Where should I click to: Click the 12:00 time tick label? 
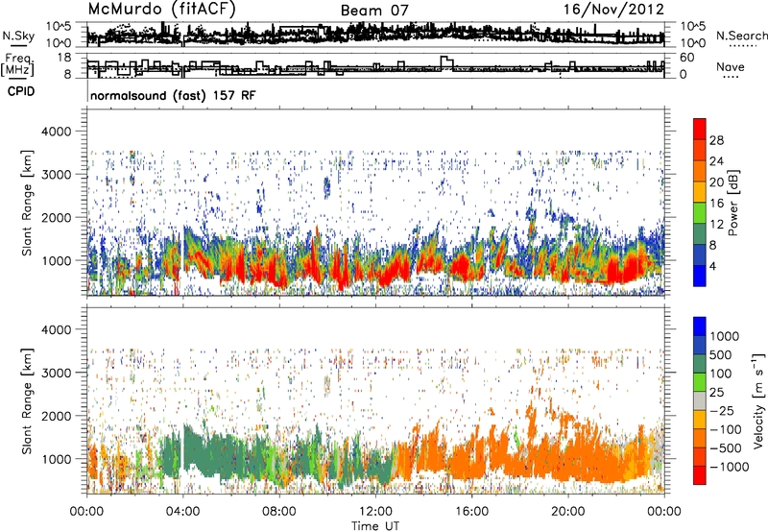pyautogui.click(x=375, y=512)
